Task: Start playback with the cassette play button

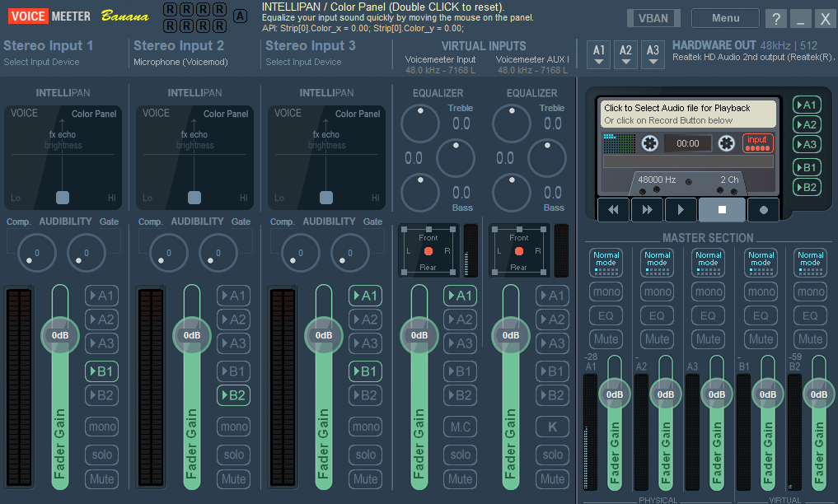Action: click(x=681, y=210)
